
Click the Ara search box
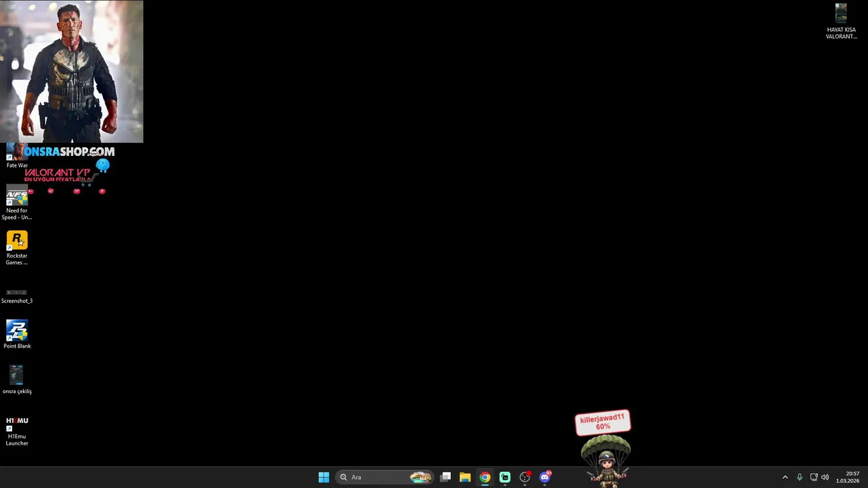tap(385, 477)
